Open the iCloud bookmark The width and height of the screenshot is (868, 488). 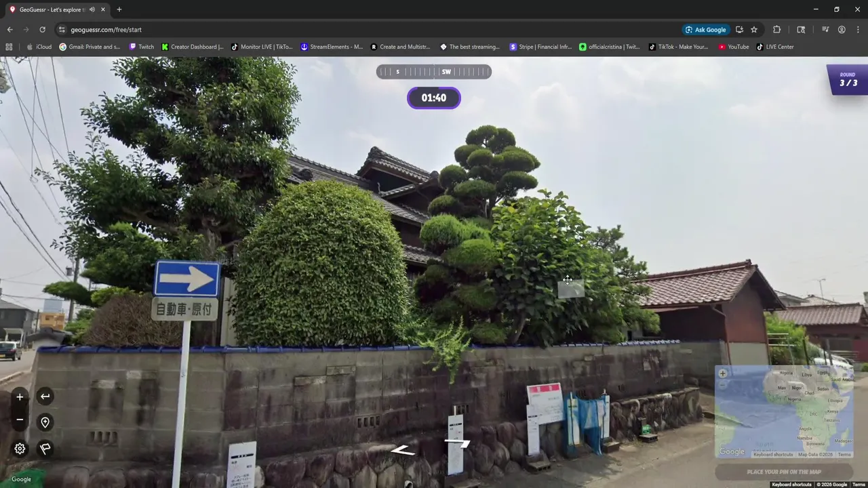(x=39, y=47)
